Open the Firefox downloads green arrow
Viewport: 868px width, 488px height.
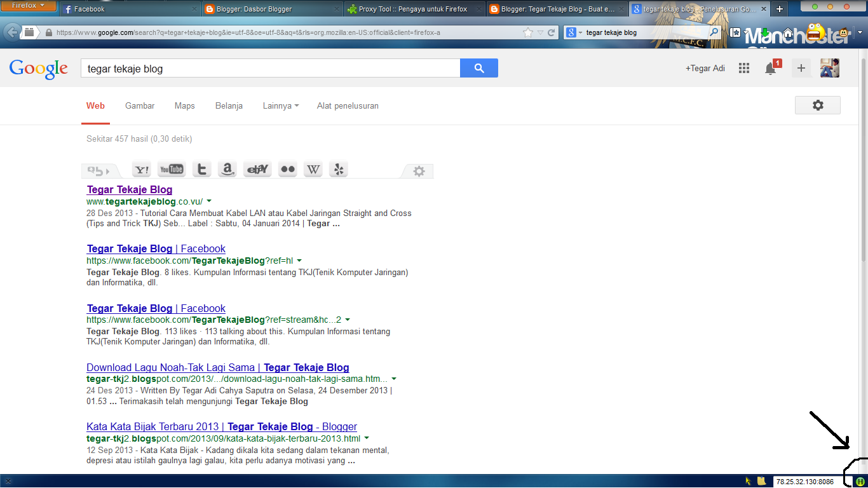click(x=766, y=32)
